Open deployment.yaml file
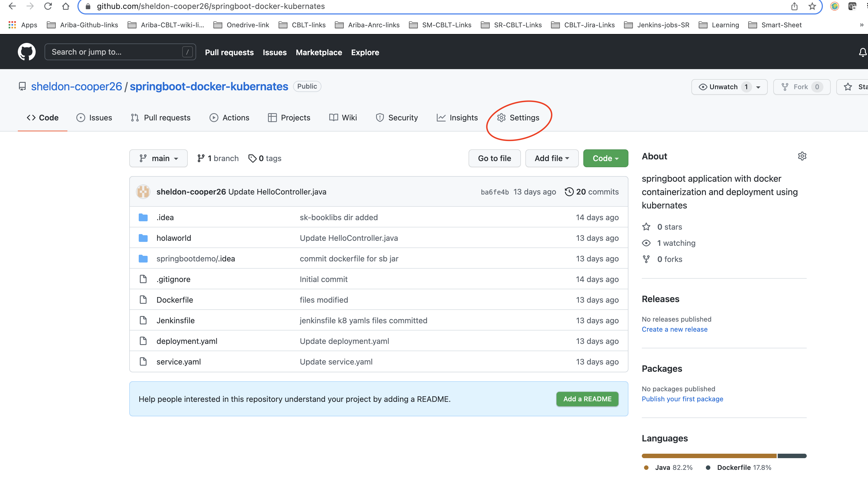This screenshot has width=868, height=481. point(187,341)
